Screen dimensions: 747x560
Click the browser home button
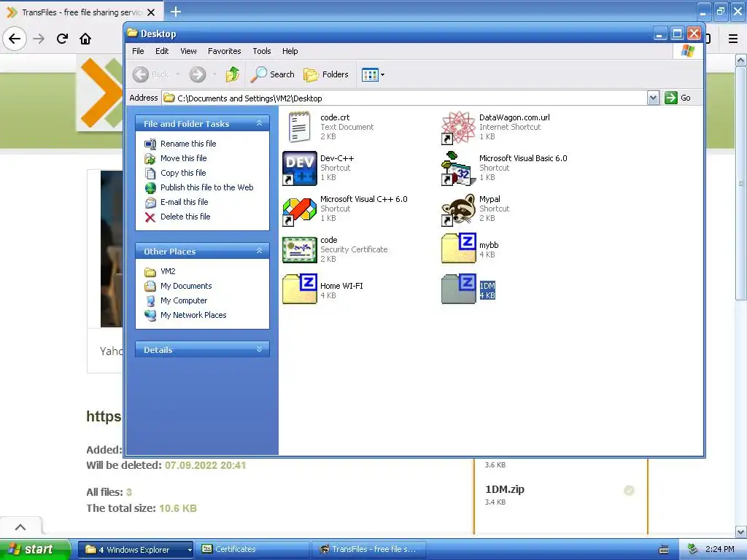(x=85, y=39)
